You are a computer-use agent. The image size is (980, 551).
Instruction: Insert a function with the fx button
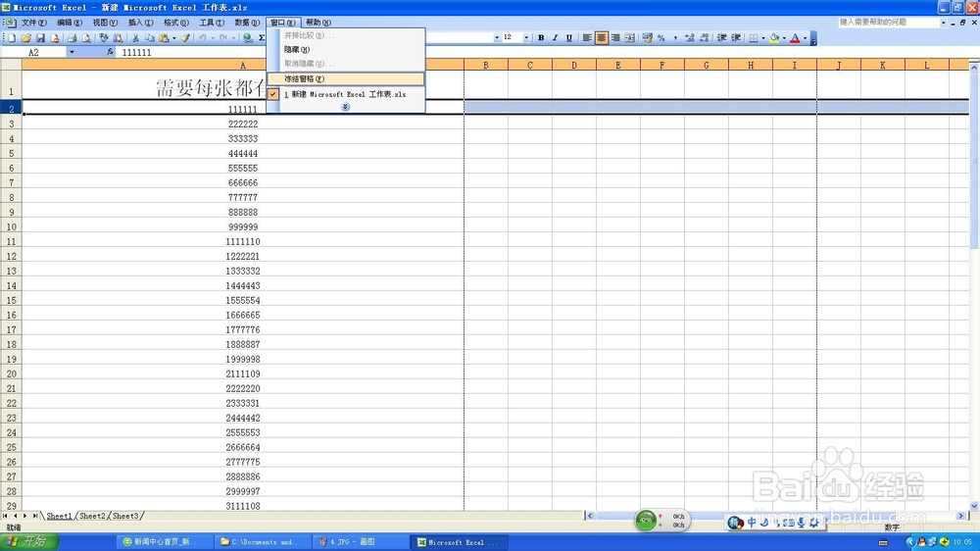click(110, 53)
